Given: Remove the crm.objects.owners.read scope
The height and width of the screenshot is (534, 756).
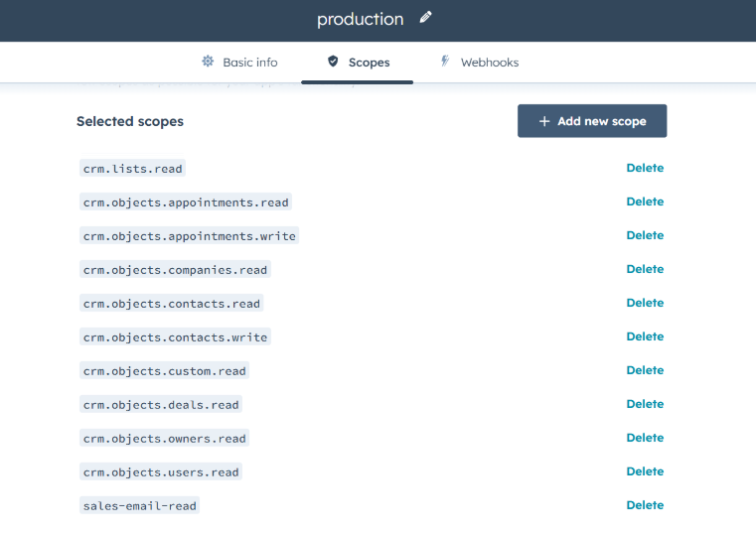Looking at the screenshot, I should [644, 439].
